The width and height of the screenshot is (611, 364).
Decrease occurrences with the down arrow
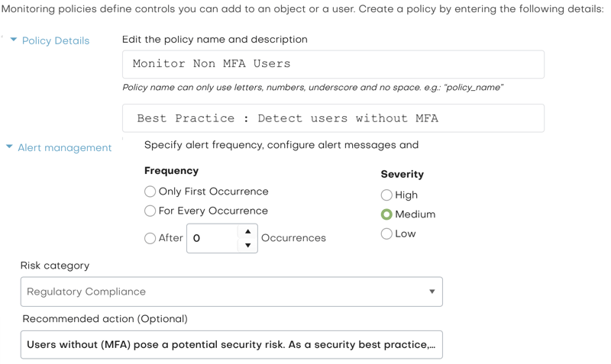pos(247,245)
